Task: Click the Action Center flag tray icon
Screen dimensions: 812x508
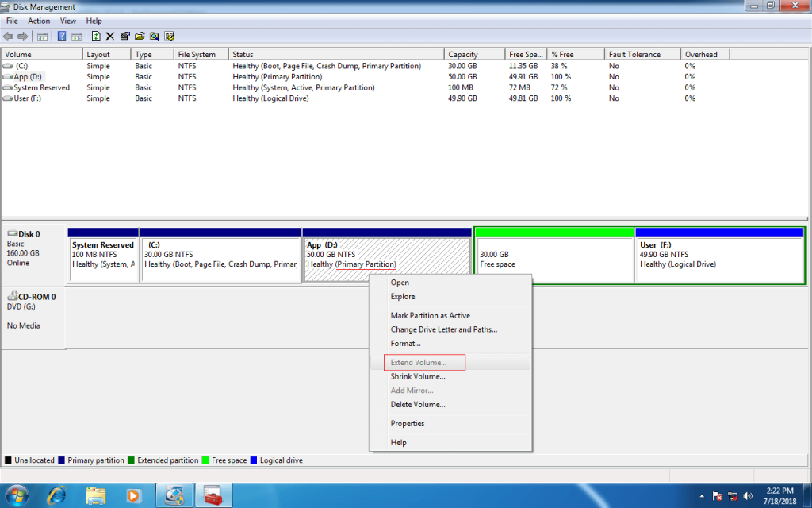Action: (716, 496)
